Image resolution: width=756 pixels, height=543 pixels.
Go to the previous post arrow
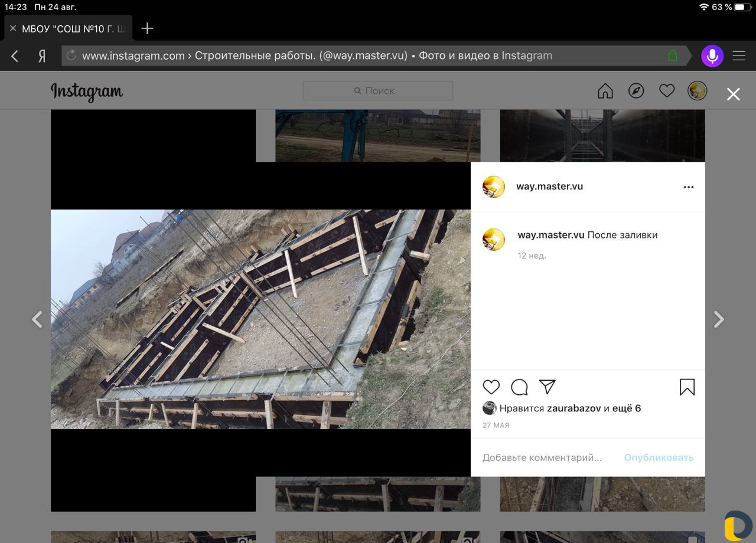point(37,319)
